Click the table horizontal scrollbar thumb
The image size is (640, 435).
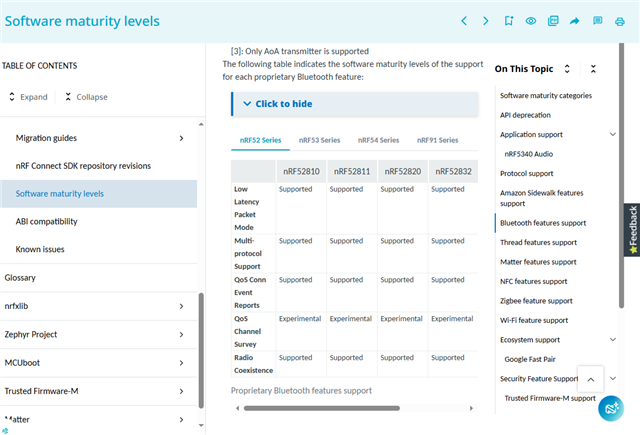point(322,408)
